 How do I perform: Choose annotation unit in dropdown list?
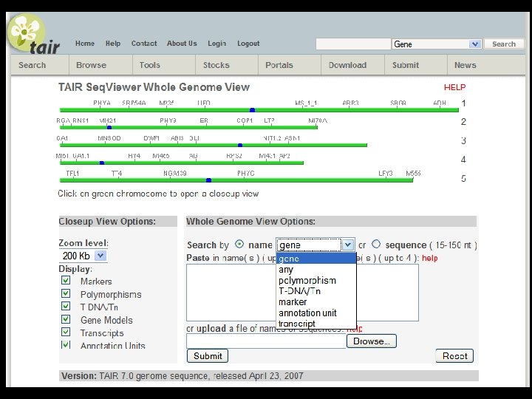click(316, 313)
